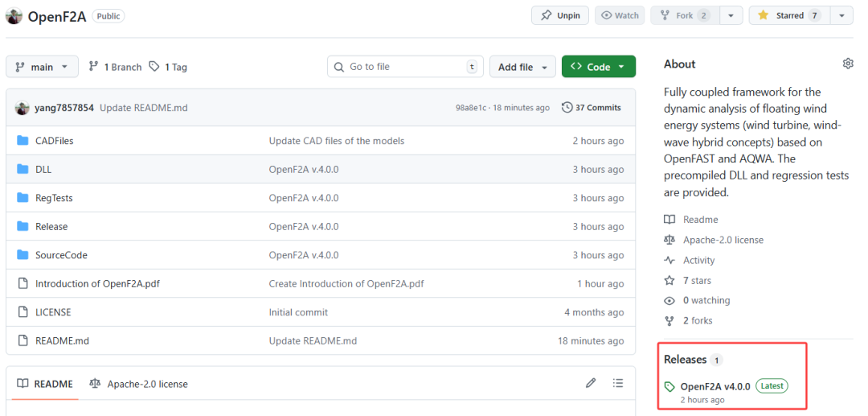View the 37 Commits history
Viewport: 868px width, 416px height.
[592, 108]
